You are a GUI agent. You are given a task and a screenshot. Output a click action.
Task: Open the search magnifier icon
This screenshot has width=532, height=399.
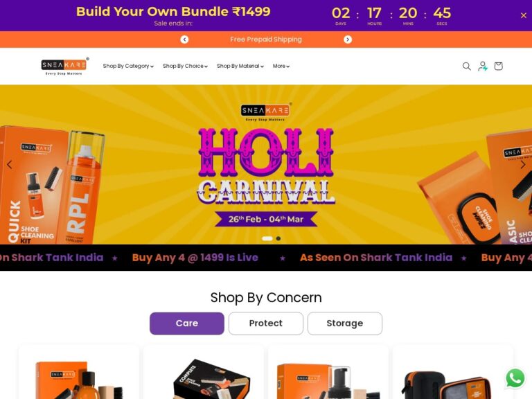point(466,66)
